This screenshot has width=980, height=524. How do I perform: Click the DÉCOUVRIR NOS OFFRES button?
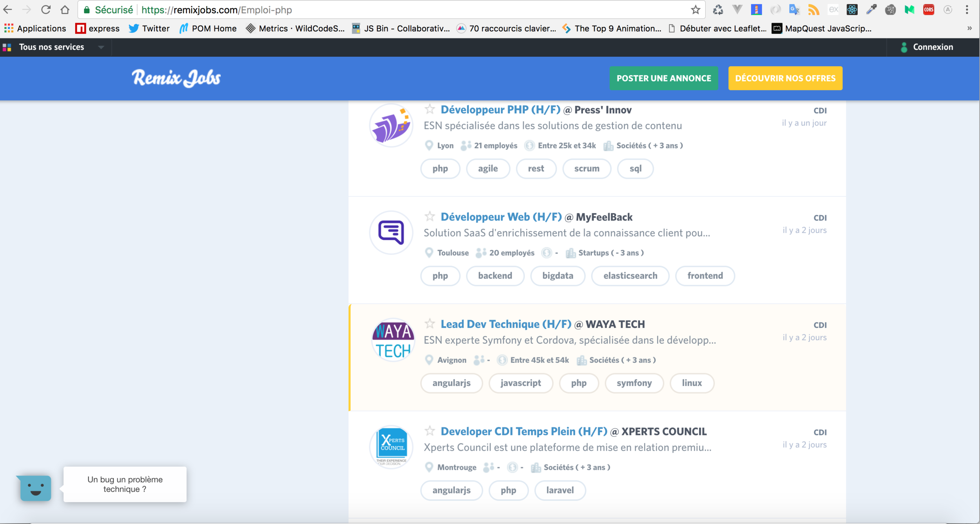[x=785, y=78]
